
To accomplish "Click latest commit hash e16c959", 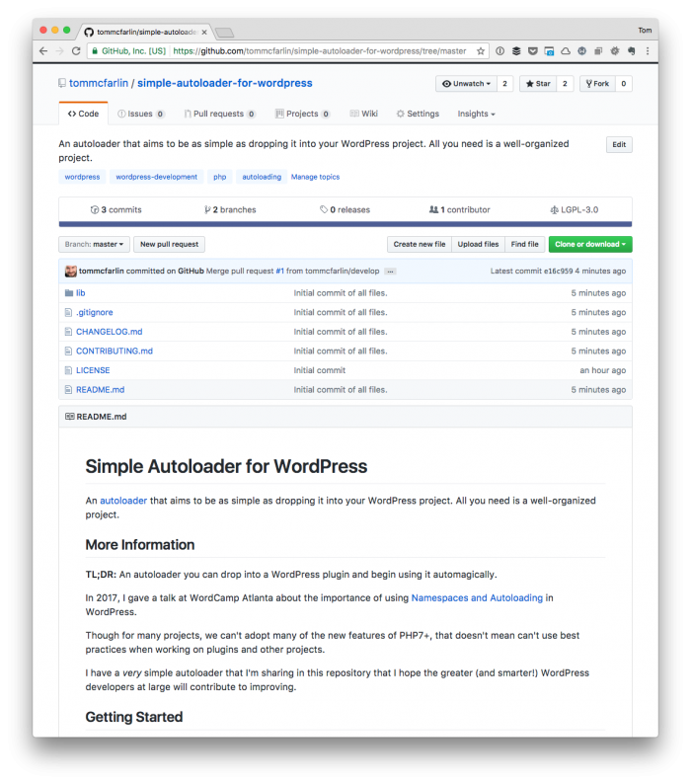I will coord(558,271).
